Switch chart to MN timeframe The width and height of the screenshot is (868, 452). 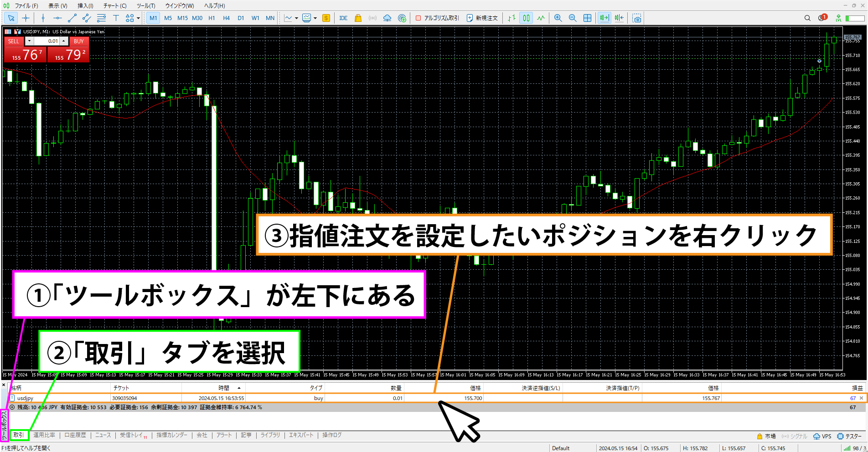(270, 18)
